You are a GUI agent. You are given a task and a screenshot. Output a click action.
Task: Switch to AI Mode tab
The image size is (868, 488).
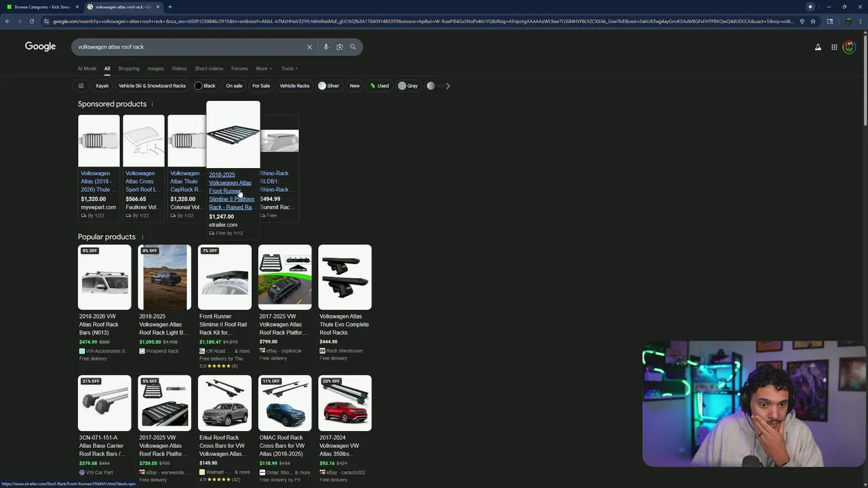pos(87,68)
